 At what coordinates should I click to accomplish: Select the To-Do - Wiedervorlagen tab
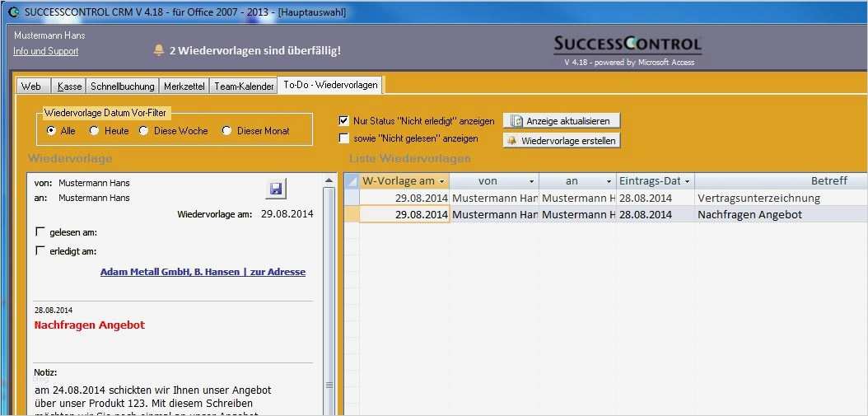(x=330, y=86)
